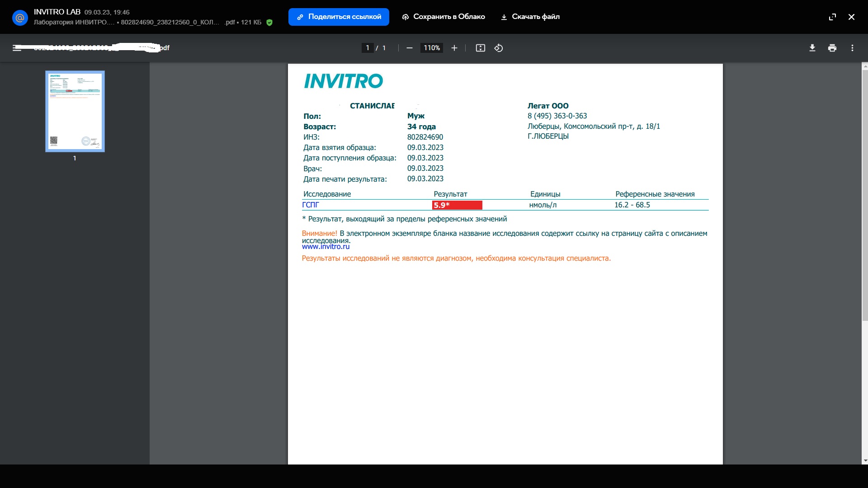Click Сохранить в Облако
Screen dimensions: 868x488
[443, 17]
